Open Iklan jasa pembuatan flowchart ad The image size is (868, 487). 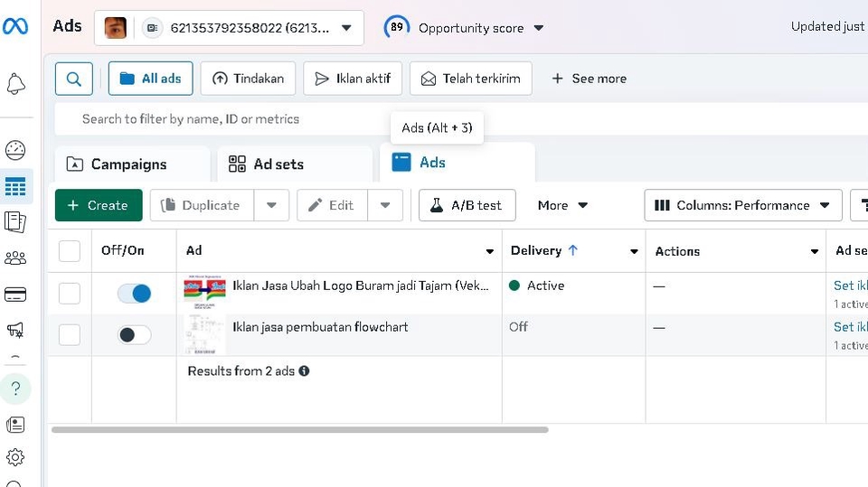pos(320,327)
